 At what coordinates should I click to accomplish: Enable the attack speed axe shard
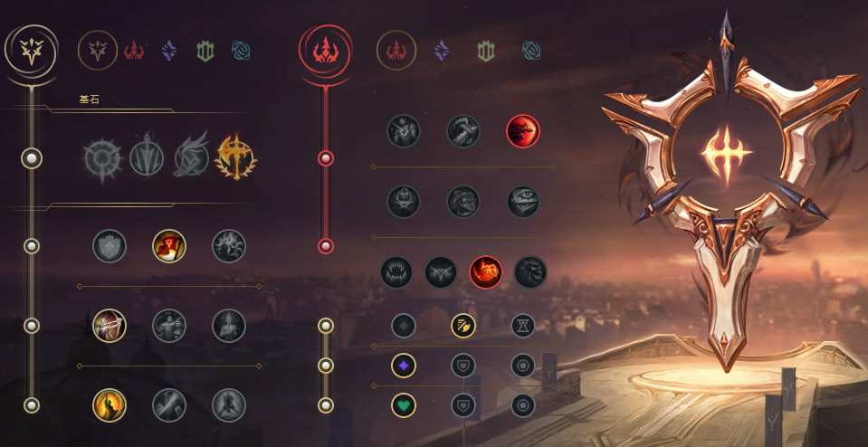tap(463, 326)
